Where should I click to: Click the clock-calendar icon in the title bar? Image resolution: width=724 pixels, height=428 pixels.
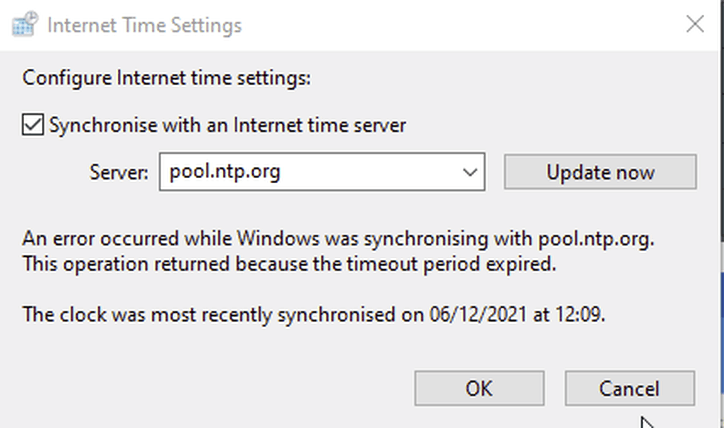pos(25,24)
